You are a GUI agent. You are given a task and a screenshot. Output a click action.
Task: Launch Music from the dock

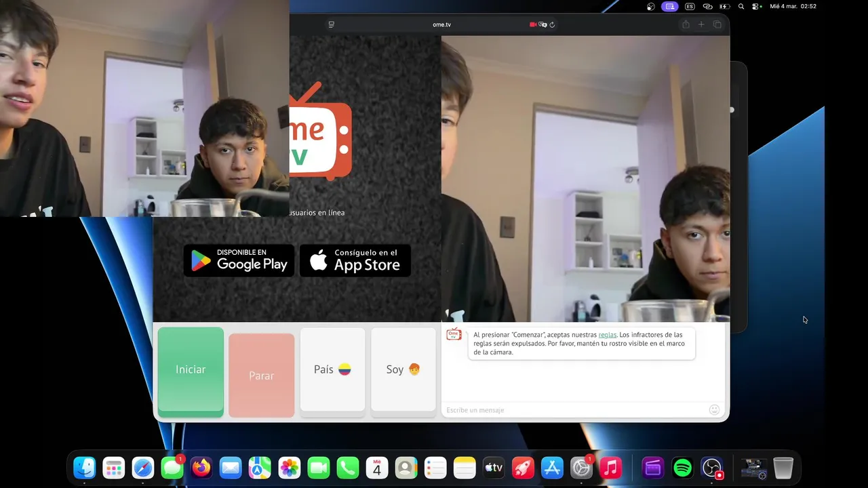(x=610, y=468)
